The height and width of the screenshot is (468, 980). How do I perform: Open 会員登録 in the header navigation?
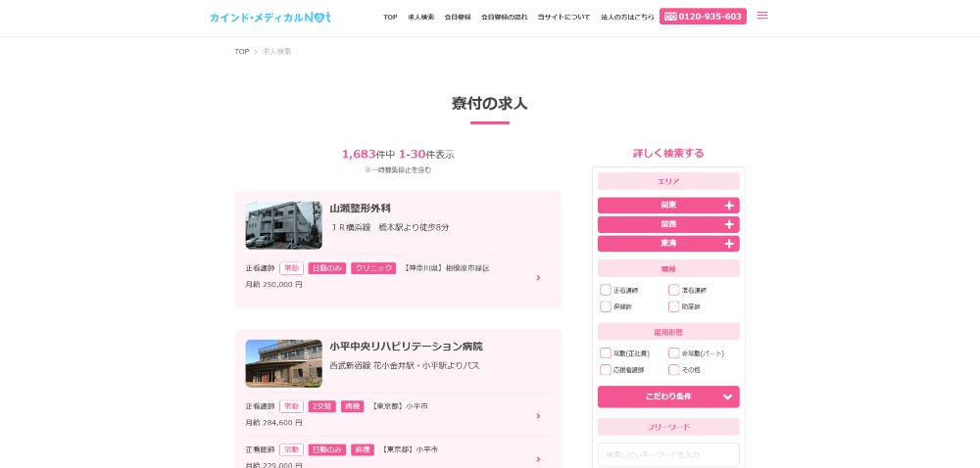tap(458, 17)
